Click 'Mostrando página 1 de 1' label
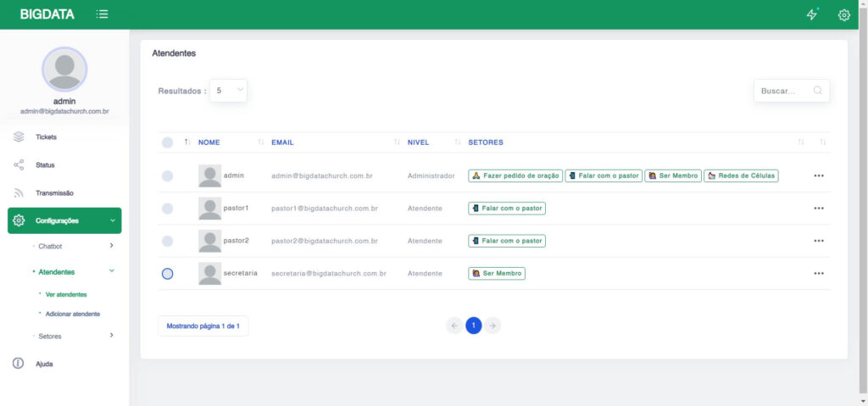868x406 pixels. [203, 326]
